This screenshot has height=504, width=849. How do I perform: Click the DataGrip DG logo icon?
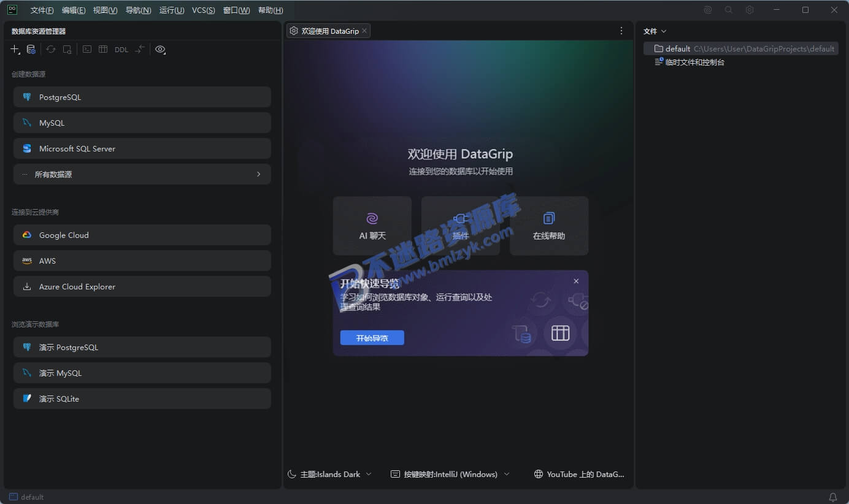pyautogui.click(x=12, y=10)
